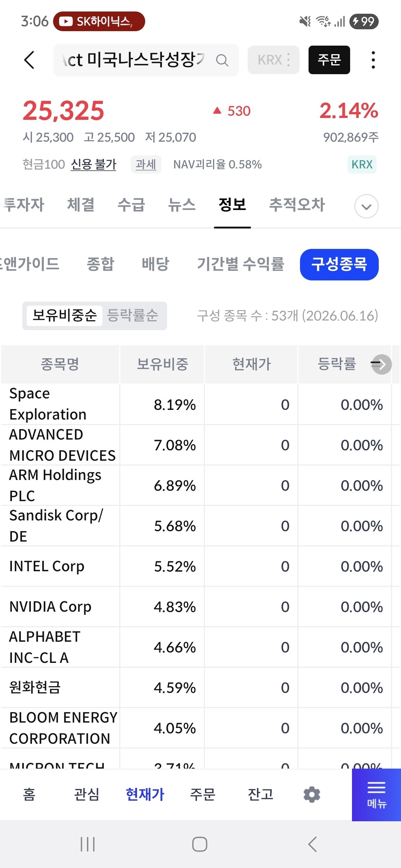Screen dimensions: 401x868
Task: Tap the back arrow beside the search box
Action: tap(29, 60)
